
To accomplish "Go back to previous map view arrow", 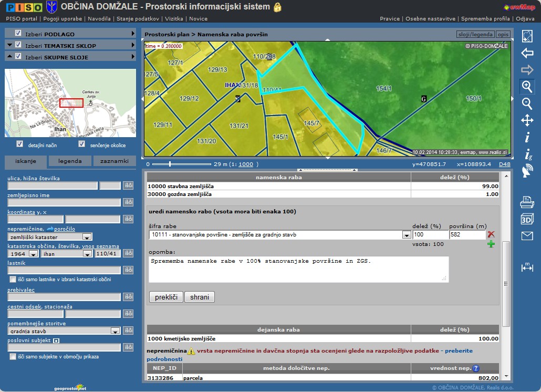I will click(x=527, y=53).
